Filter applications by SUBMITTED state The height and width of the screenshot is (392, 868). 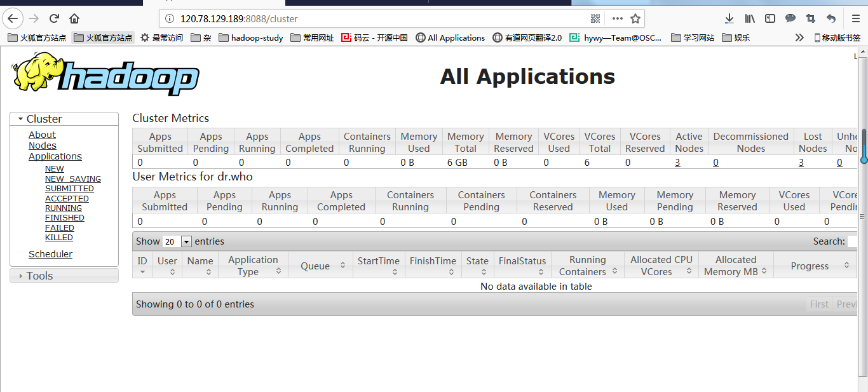coord(69,189)
